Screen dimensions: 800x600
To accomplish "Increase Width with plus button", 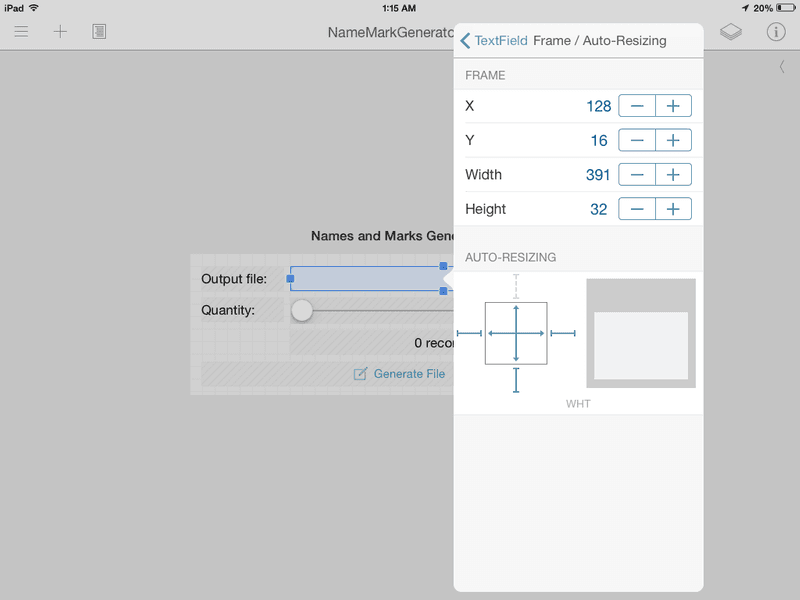I will click(x=673, y=174).
